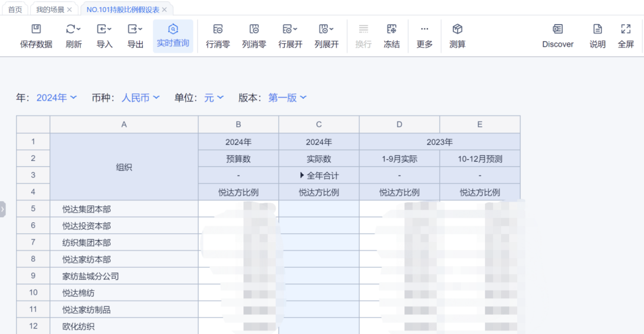Click the row zero-suppress (行消零) icon
644x334 pixels.
(218, 30)
